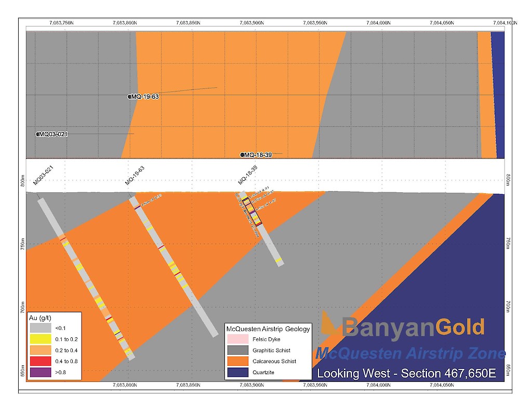Click the MQ-19-63 collar dot in plan view
The height and width of the screenshot is (411, 532).
coord(129,97)
